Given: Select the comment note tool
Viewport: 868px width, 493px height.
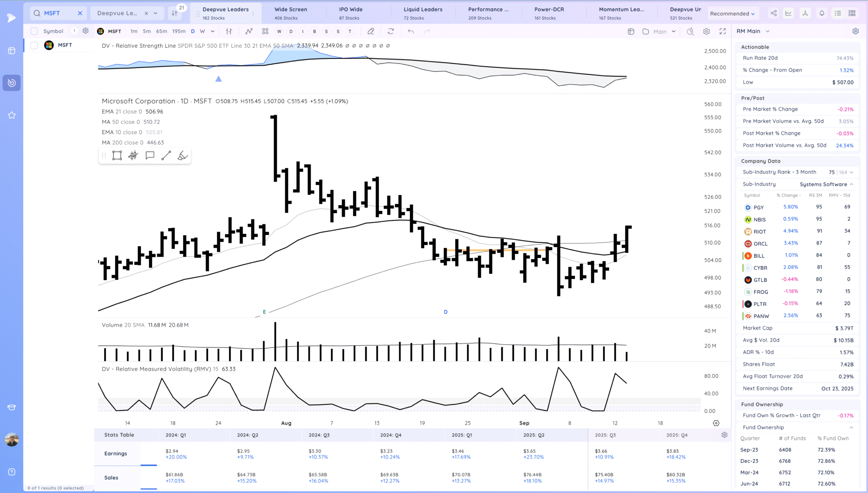Looking at the screenshot, I should tap(150, 155).
